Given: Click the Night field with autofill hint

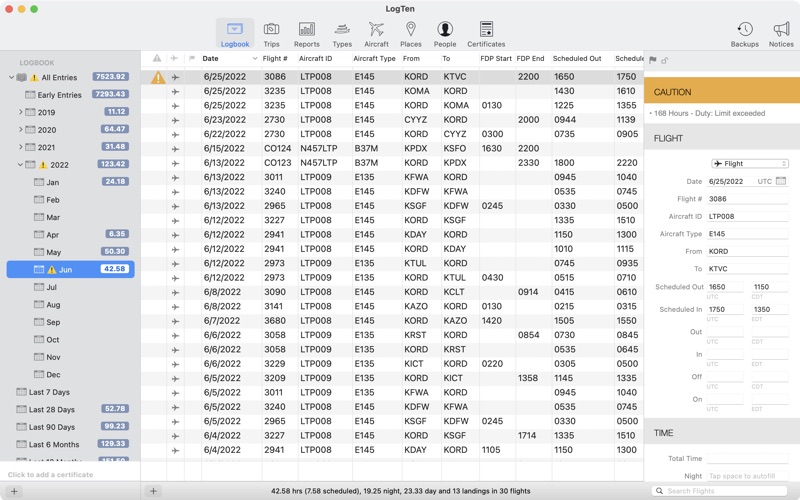Looking at the screenshot, I should (x=747, y=476).
